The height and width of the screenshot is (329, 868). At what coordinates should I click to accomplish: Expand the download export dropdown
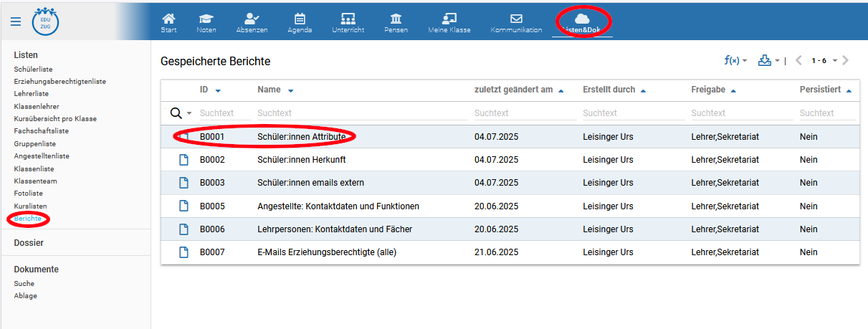(x=768, y=61)
